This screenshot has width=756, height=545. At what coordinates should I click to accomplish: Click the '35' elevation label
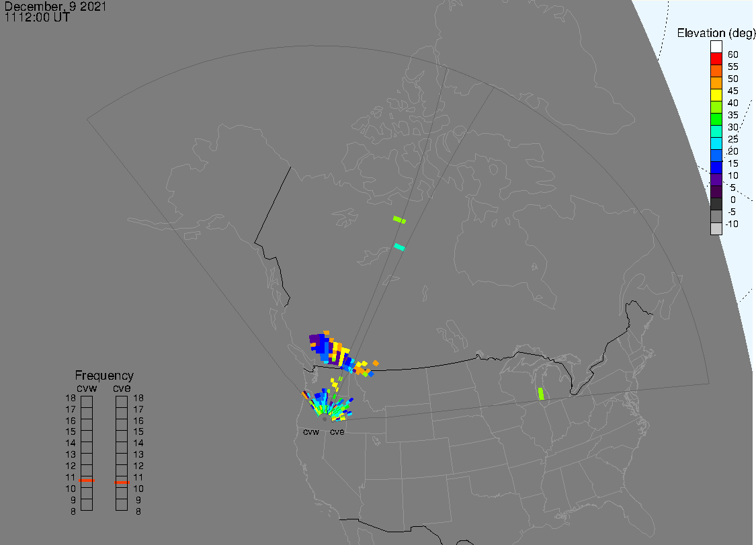[733, 115]
